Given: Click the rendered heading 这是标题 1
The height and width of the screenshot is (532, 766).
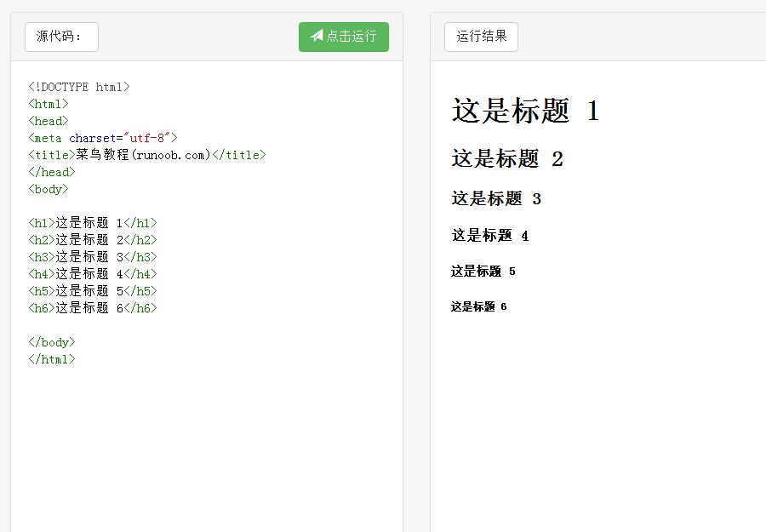Looking at the screenshot, I should click(525, 111).
